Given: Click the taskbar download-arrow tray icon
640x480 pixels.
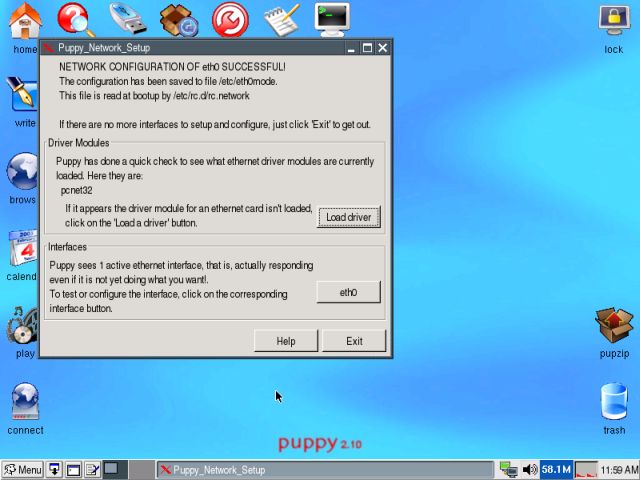Looking at the screenshot, I should [x=54, y=470].
